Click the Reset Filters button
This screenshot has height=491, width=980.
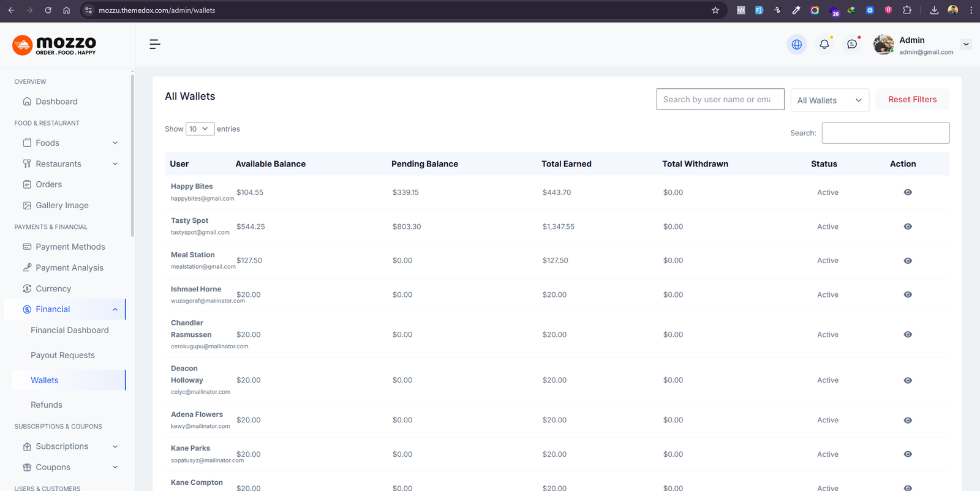(x=912, y=100)
